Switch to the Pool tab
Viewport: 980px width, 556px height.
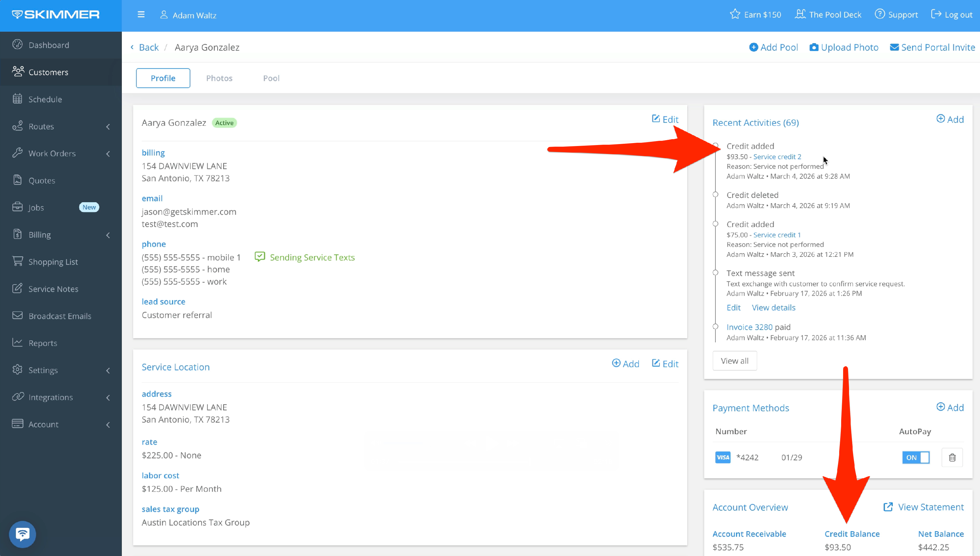coord(271,78)
